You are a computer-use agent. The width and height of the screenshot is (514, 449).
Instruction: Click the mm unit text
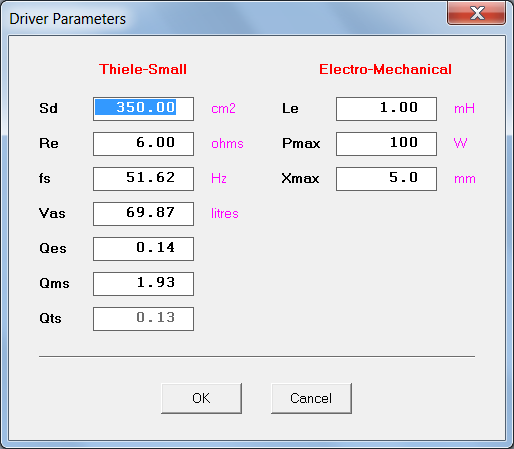[x=465, y=179]
